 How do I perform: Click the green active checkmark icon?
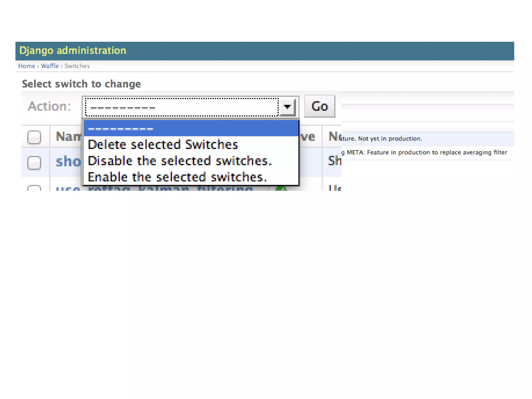point(281,189)
